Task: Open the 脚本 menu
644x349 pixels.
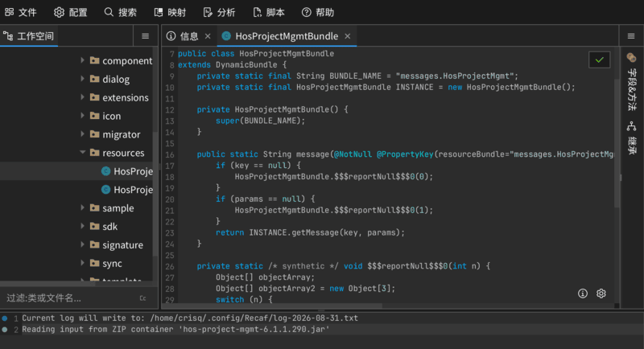Action: pyautogui.click(x=269, y=12)
